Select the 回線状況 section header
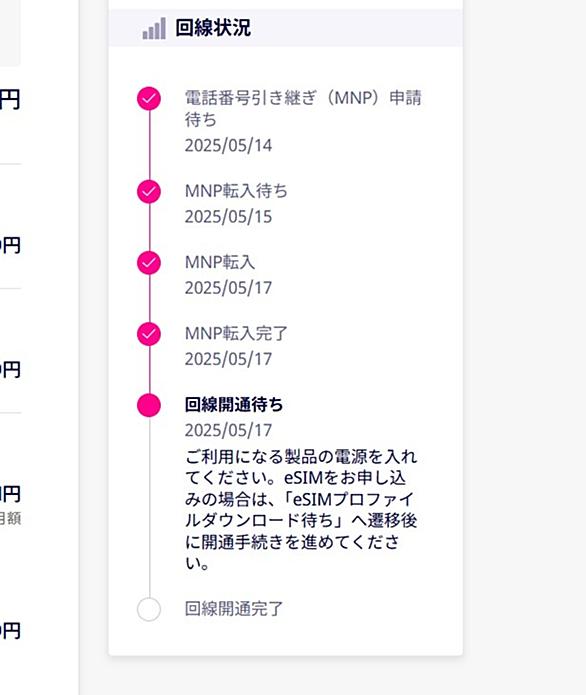The image size is (586, 695). click(x=285, y=28)
